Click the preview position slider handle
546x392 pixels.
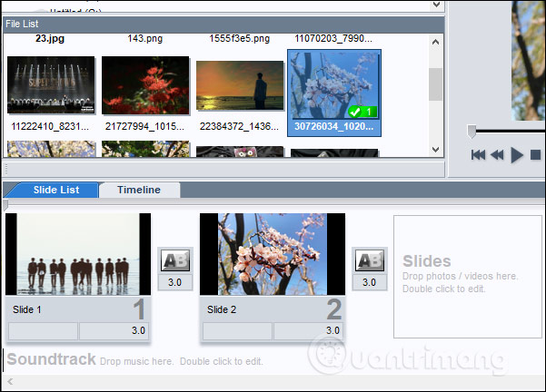(x=472, y=132)
